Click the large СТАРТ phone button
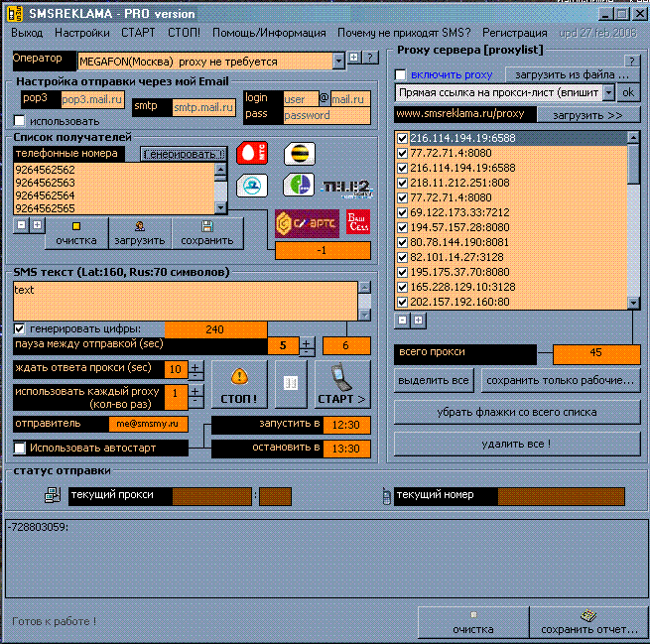The image size is (650, 644). (x=342, y=384)
